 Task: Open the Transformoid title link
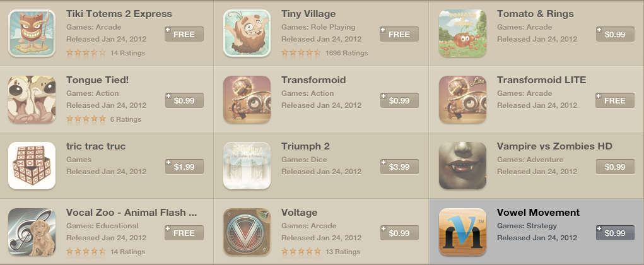(x=313, y=79)
